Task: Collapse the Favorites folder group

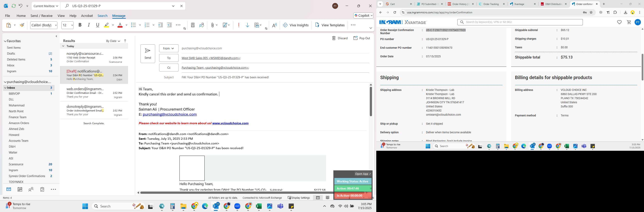Action: click(x=5, y=41)
